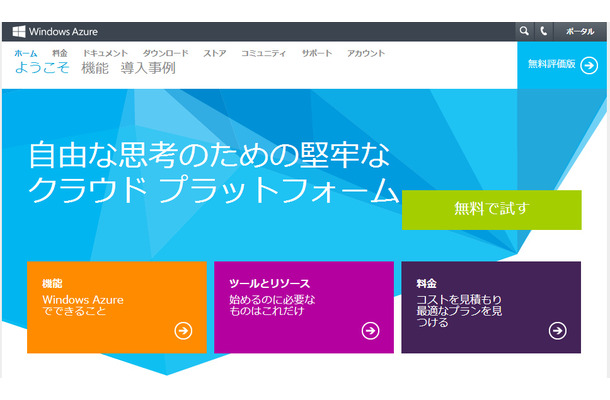Open the アカウント menu
Screen dimensions: 610x400
point(366,53)
